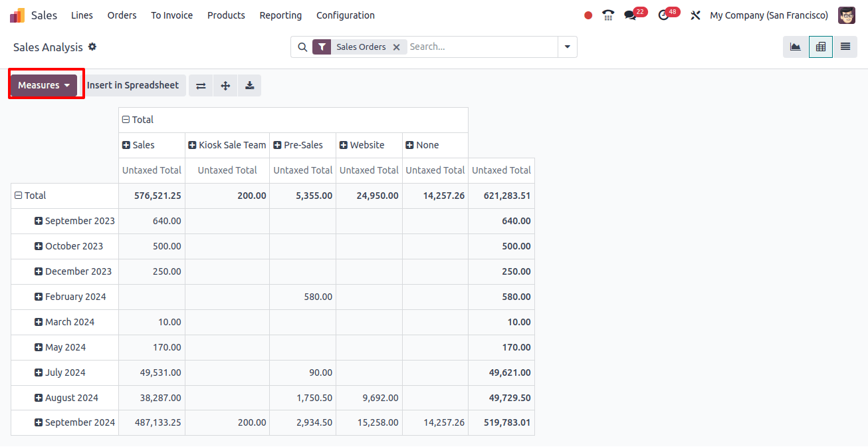Image resolution: width=868 pixels, height=447 pixels.
Task: Open the user avatar menu
Action: [x=847, y=15]
